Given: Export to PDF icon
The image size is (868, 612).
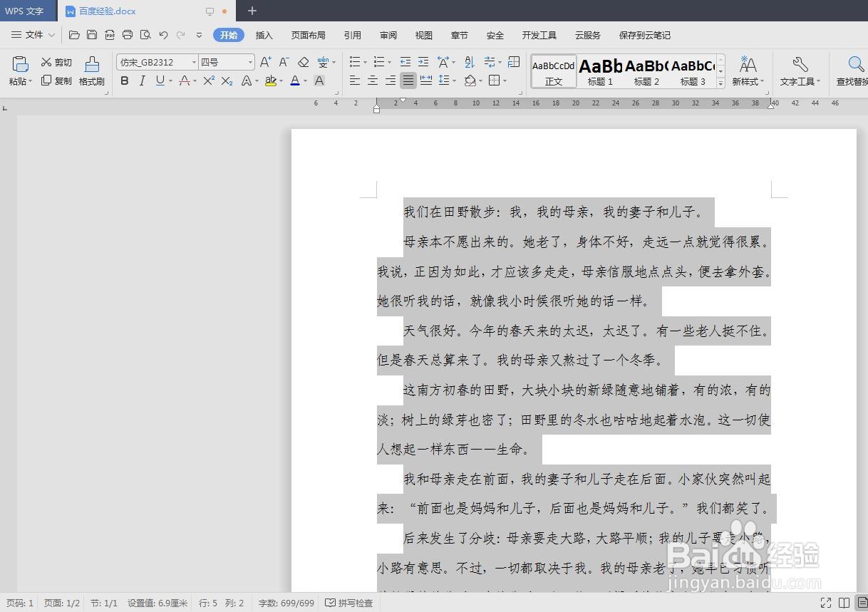Looking at the screenshot, I should click(x=110, y=35).
